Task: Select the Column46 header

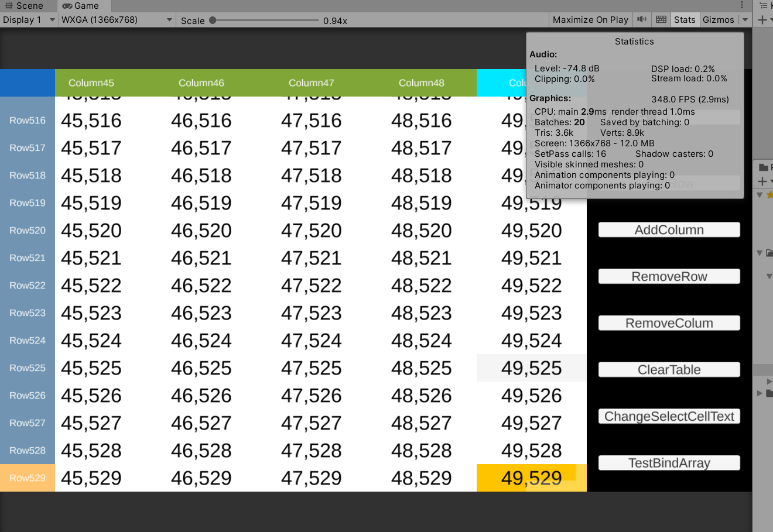Action: click(201, 83)
